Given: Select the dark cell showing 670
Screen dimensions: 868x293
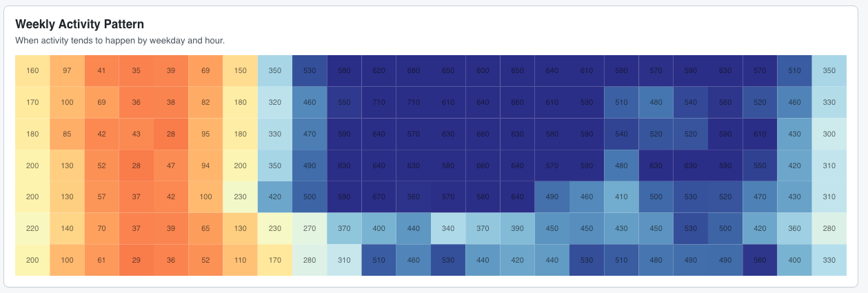Looking at the screenshot, I should pyautogui.click(x=379, y=197).
